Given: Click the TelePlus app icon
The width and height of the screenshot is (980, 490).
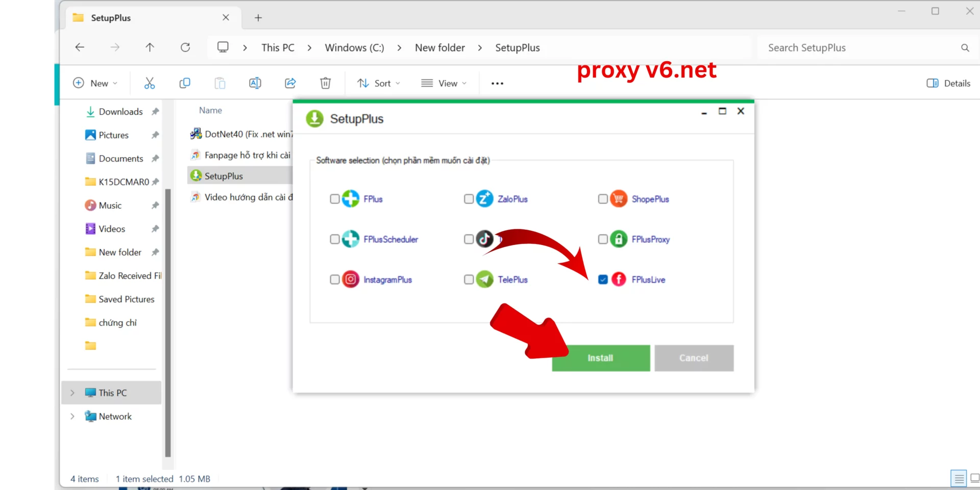Looking at the screenshot, I should click(485, 279).
